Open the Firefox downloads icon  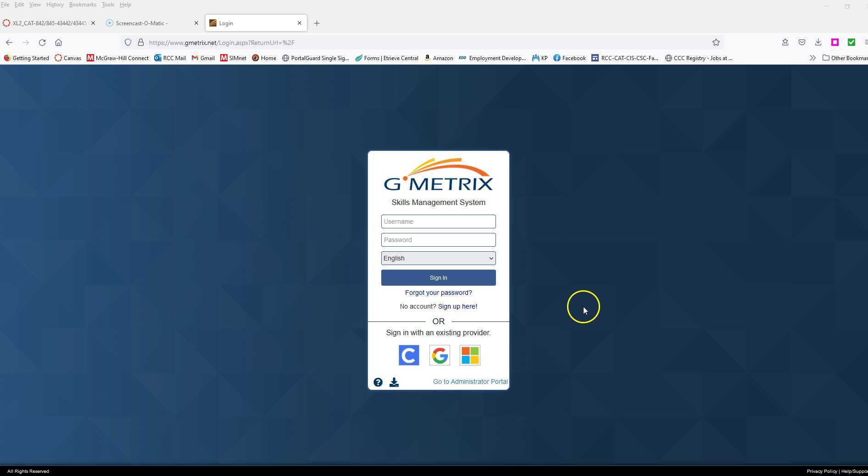(x=818, y=42)
